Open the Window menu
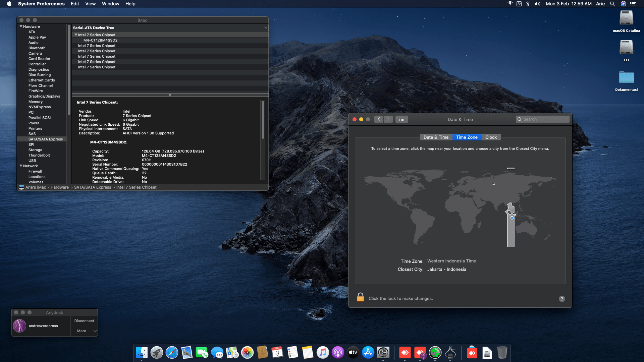 (110, 4)
